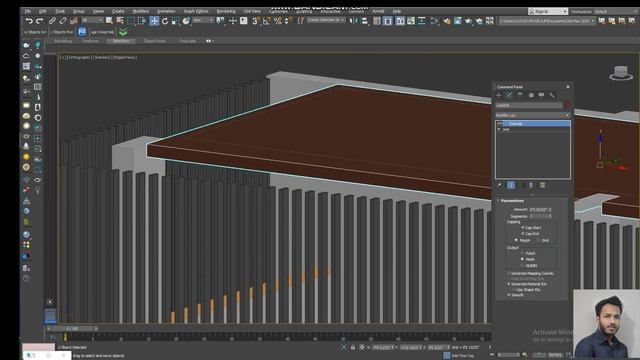Select the Grid capping radio button
Viewport: 640px width, 360px height.
(x=538, y=240)
